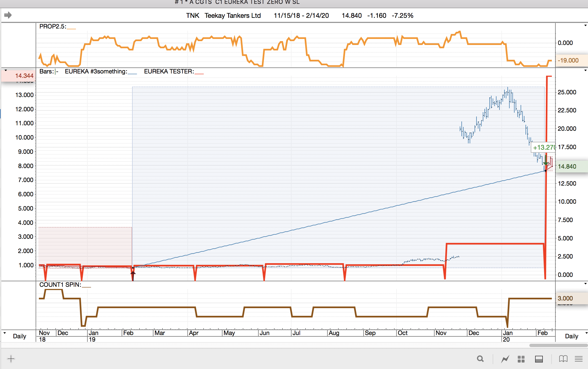Click the green buy arrow marker near February 2019

(x=133, y=274)
